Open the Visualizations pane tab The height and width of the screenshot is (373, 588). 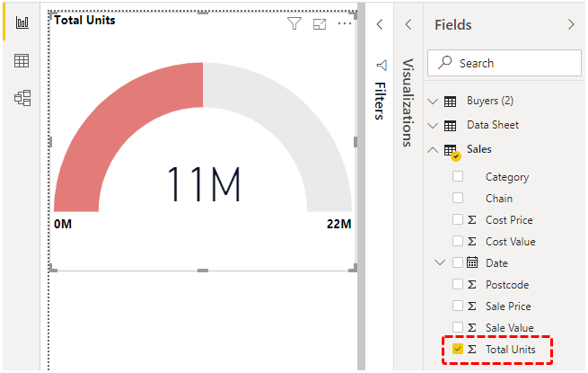point(408,90)
